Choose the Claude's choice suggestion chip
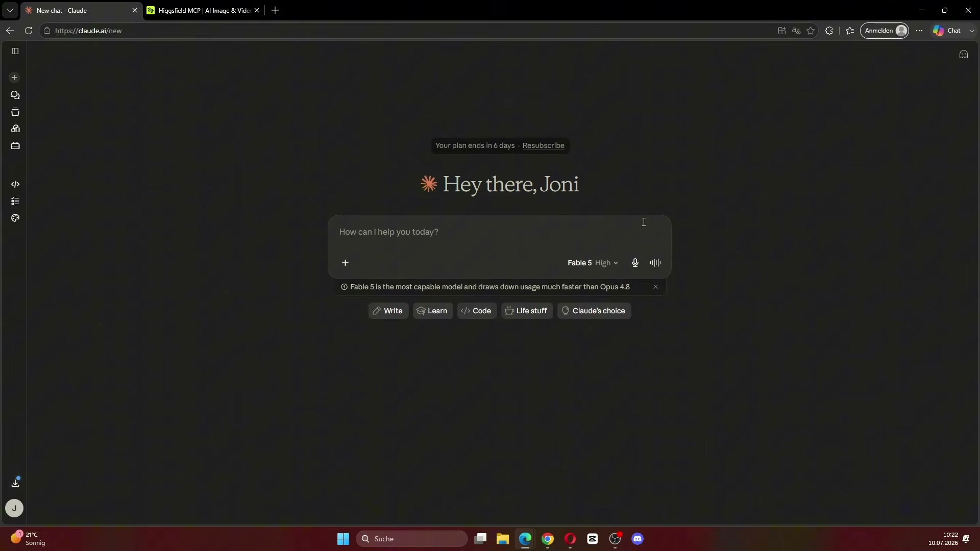This screenshot has height=551, width=980. (594, 311)
